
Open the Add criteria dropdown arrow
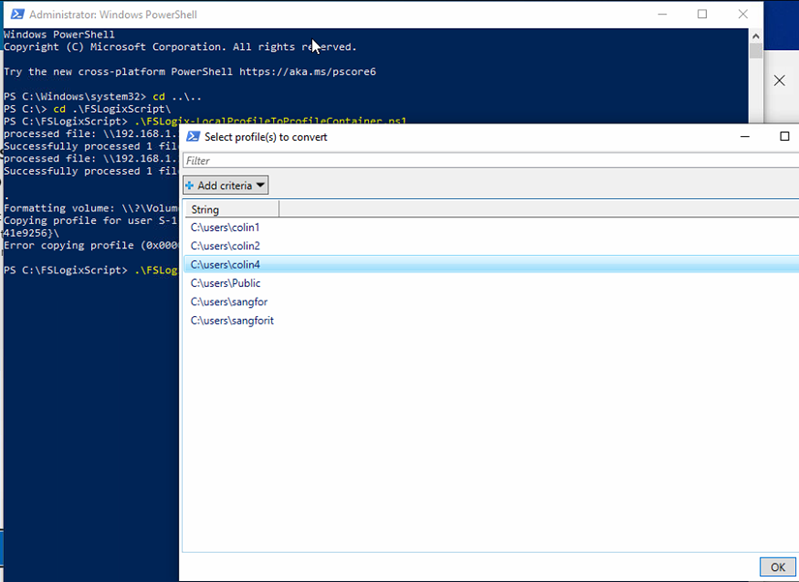click(x=260, y=186)
